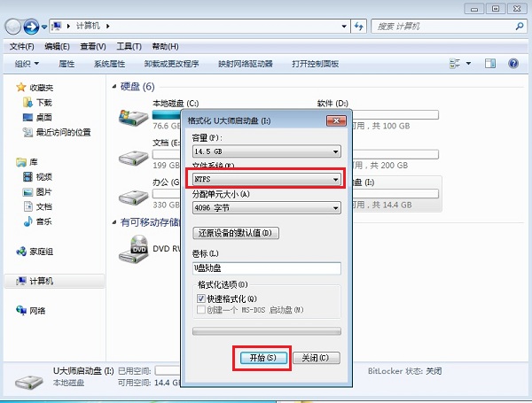Screen dimensions: 532x403
Task: Open the 文件系统 NTFS dropdown
Action: [x=267, y=180]
